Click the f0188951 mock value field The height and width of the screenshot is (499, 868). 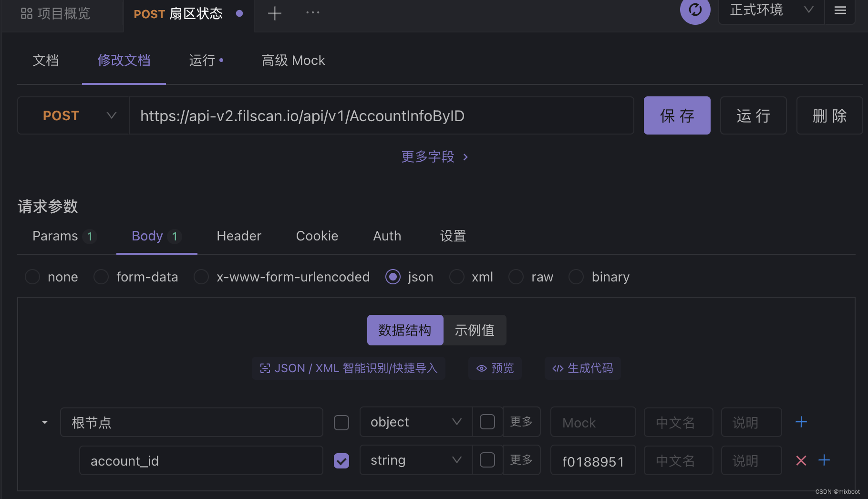pos(593,460)
